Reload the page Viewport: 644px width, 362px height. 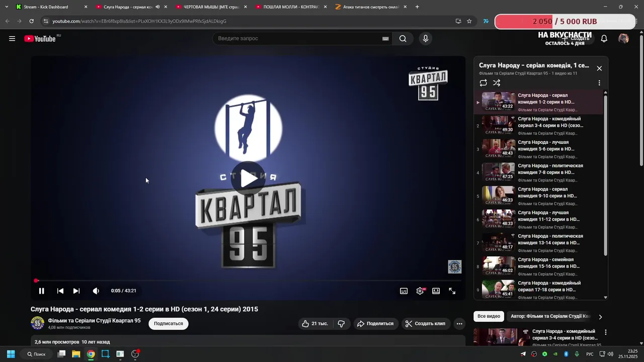tap(31, 21)
